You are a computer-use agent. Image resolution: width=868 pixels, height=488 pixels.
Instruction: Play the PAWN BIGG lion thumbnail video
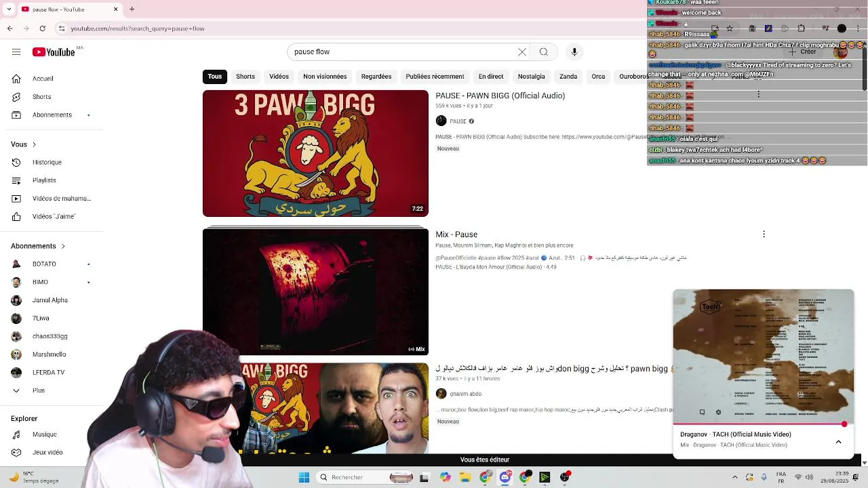[x=315, y=153]
